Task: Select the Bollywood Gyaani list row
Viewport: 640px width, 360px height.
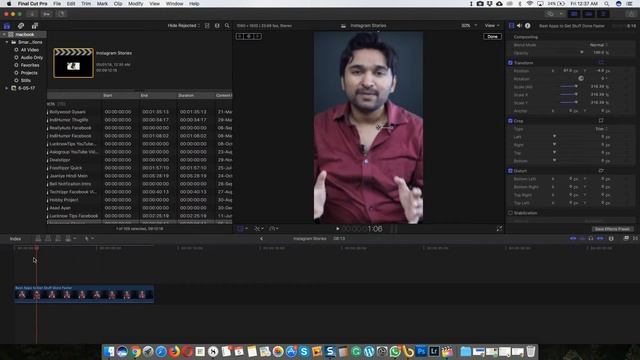Action: [139, 112]
